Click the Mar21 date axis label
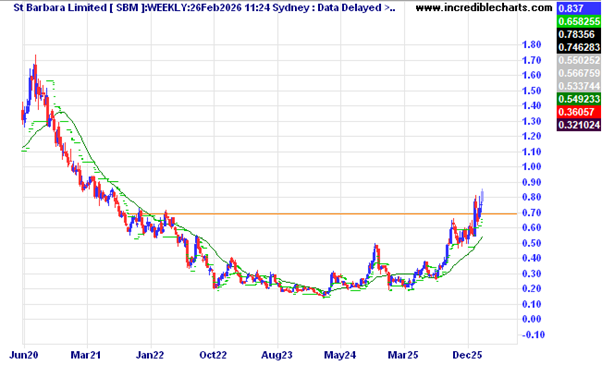The width and height of the screenshot is (602, 365). click(86, 355)
